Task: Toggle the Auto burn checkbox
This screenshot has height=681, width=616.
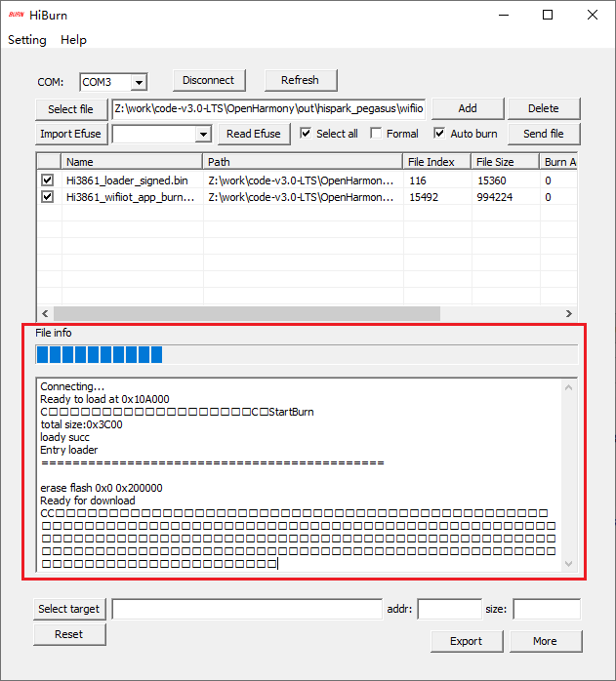Action: (439, 134)
